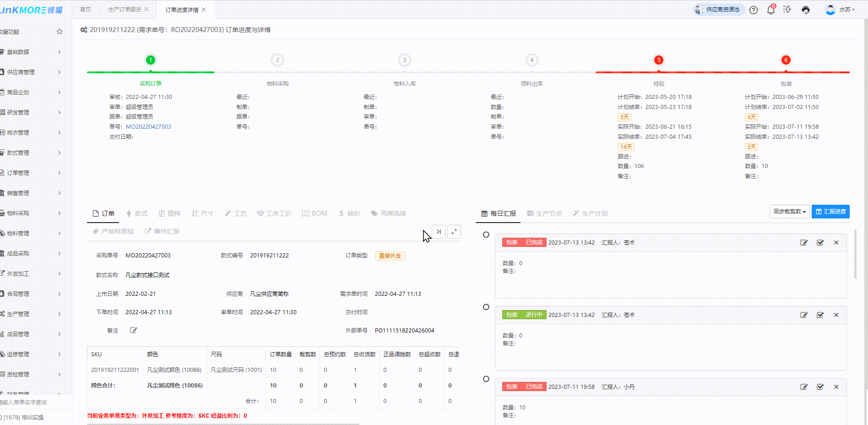Open the help question mark icon
Image resolution: width=868 pixels, height=425 pixels.
(754, 10)
